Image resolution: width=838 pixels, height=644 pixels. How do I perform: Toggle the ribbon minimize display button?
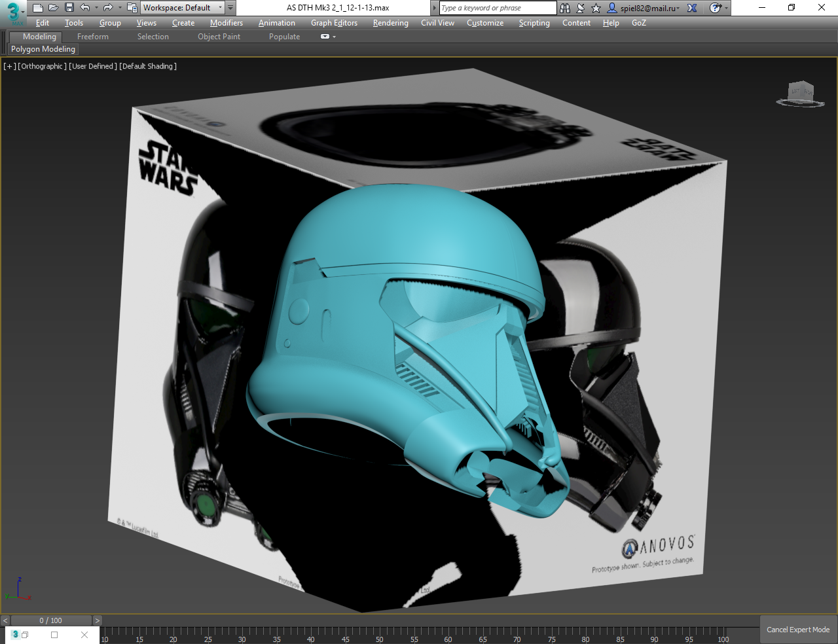(325, 37)
